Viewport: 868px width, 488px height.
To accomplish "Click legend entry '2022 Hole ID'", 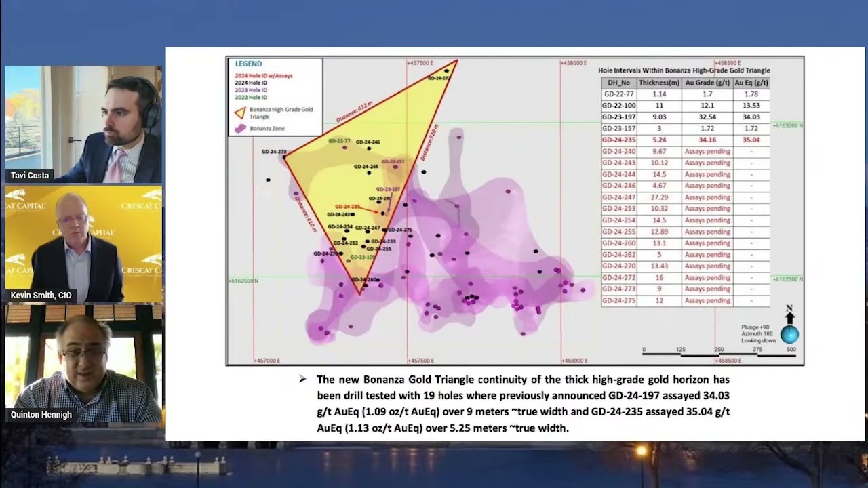I will (x=251, y=98).
